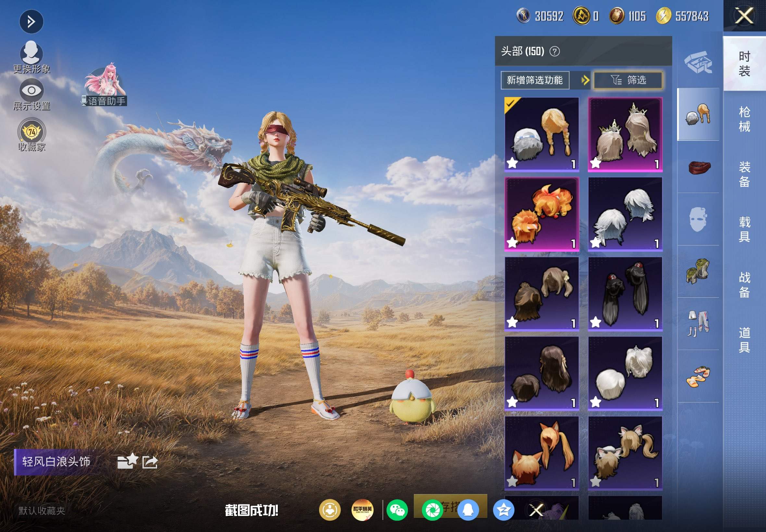This screenshot has height=532, width=766.
Task: Switch to the 时装 tab
Action: (744, 64)
